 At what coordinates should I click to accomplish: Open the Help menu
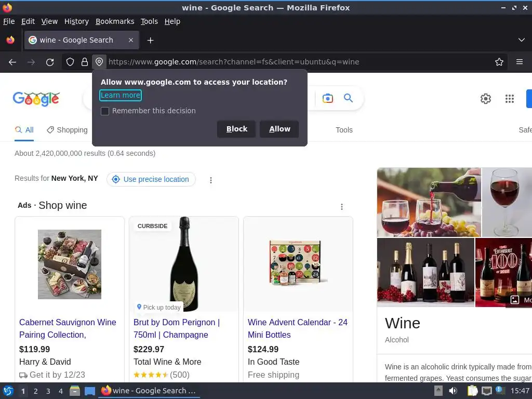(x=172, y=21)
